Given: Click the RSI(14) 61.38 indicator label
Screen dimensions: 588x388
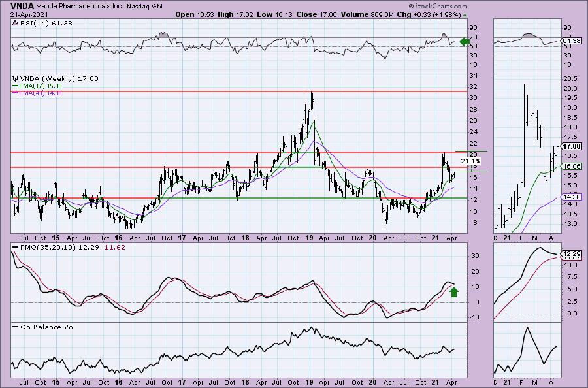Looking at the screenshot, I should tap(46, 23).
